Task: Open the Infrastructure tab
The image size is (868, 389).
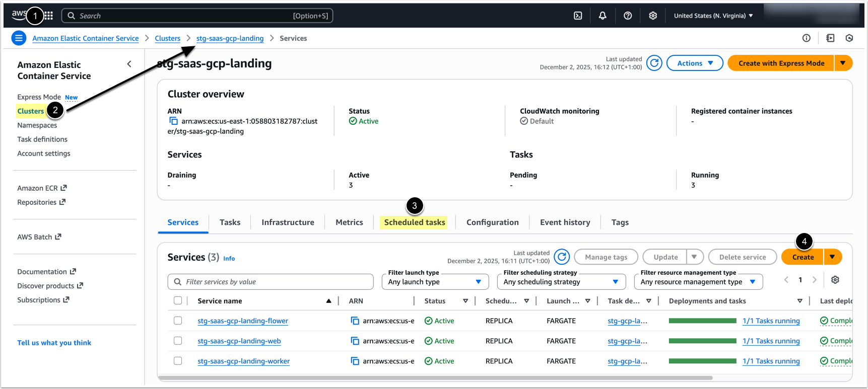Action: 288,222
